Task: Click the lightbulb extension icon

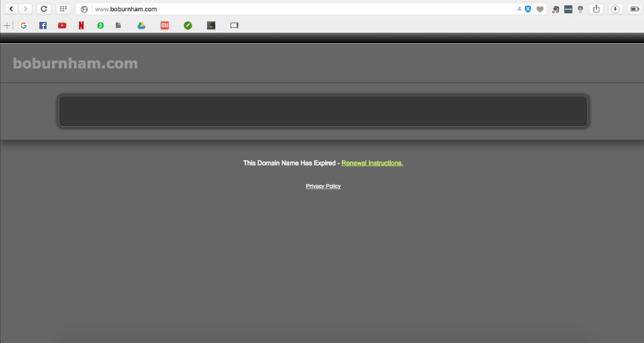Action: point(580,9)
